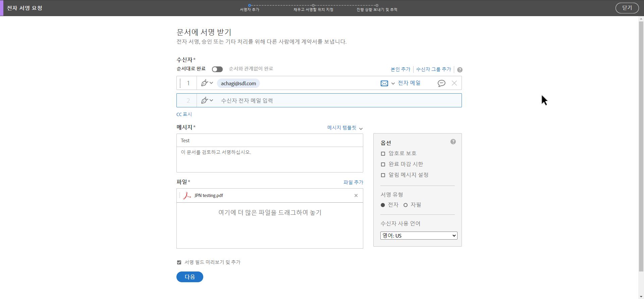Open the 전자 메일 authentication dropdown chevron
This screenshot has width=644, height=299.
(393, 84)
